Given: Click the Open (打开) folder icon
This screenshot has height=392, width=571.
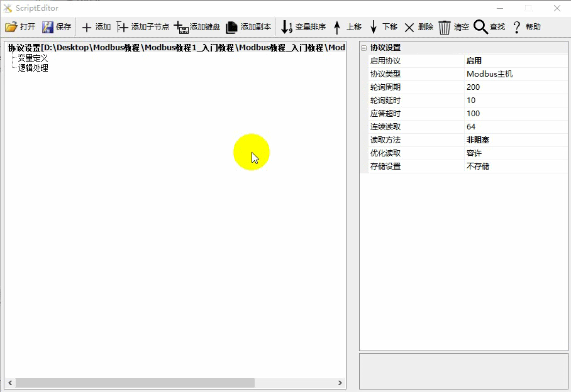Looking at the screenshot, I should [11, 27].
